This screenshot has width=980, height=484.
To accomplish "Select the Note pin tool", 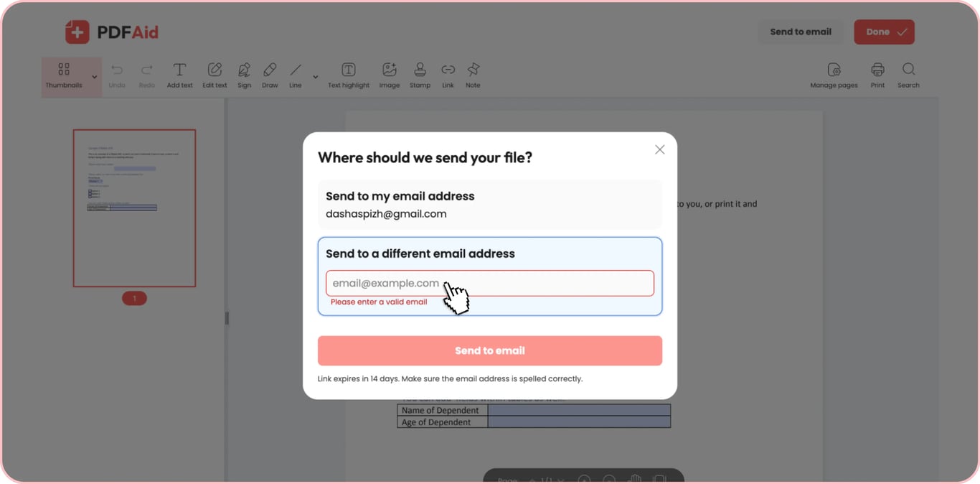I will (x=473, y=75).
